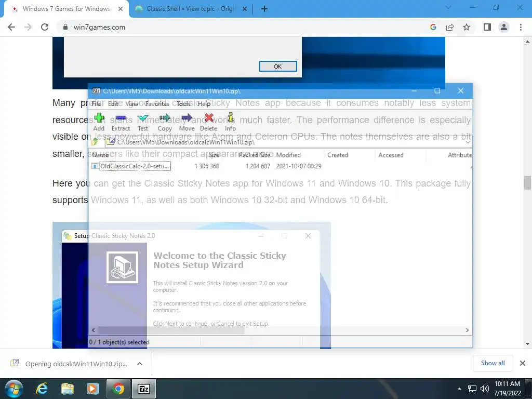Open Chrome profile avatar

pyautogui.click(x=504, y=27)
